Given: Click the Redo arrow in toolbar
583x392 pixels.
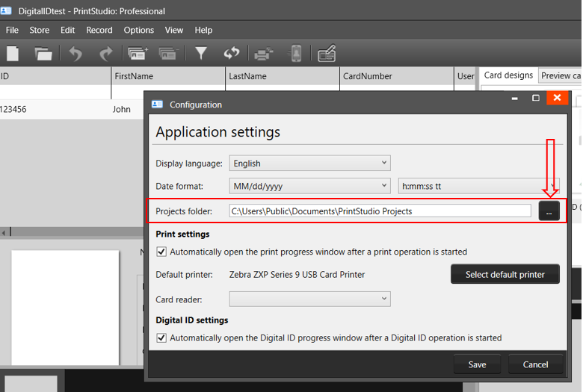Looking at the screenshot, I should tap(106, 54).
